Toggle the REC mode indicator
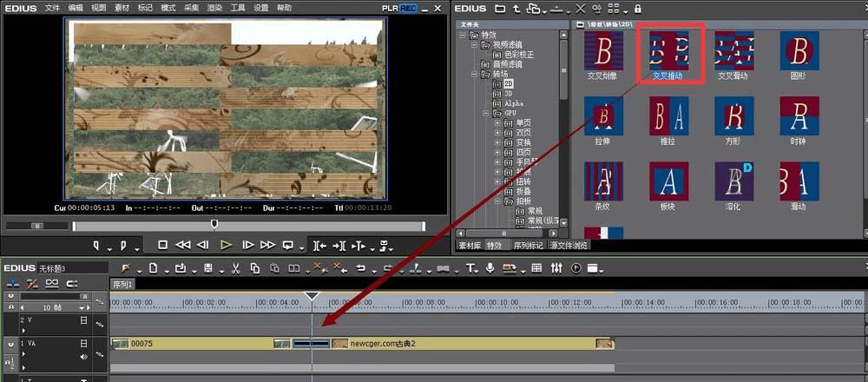Screen dimensions: 868x382 point(408,9)
